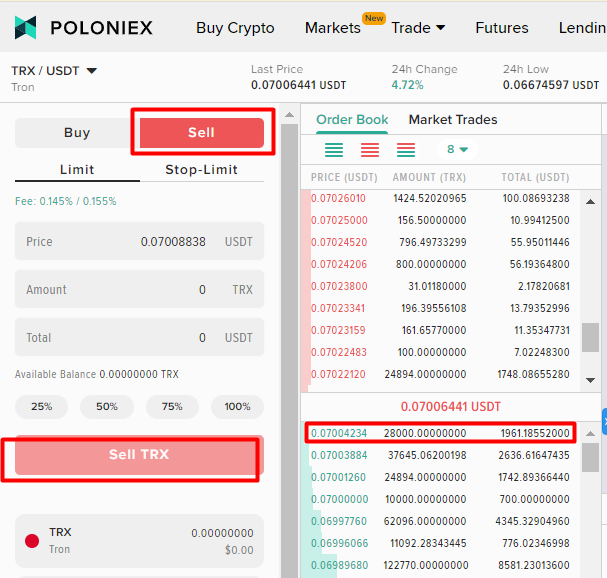Click the blue side-panel expand tab
The image size is (607, 578).
pos(605,421)
